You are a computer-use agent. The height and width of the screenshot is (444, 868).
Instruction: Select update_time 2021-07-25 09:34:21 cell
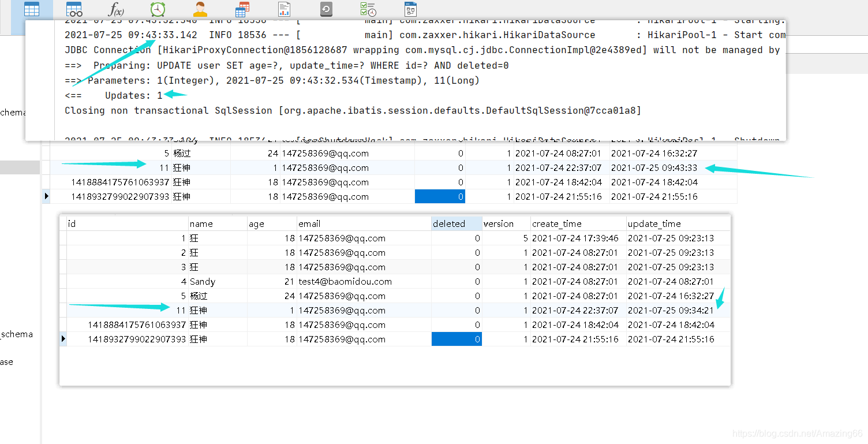678,311
